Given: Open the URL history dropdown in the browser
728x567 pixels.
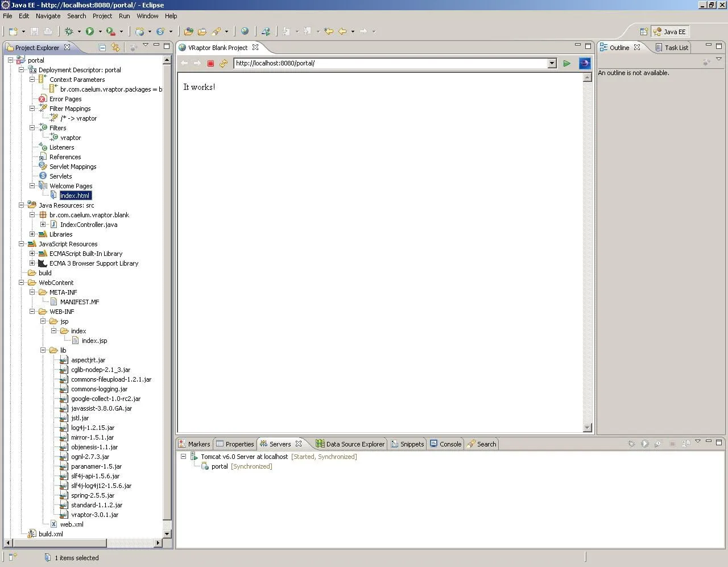Looking at the screenshot, I should coord(552,63).
